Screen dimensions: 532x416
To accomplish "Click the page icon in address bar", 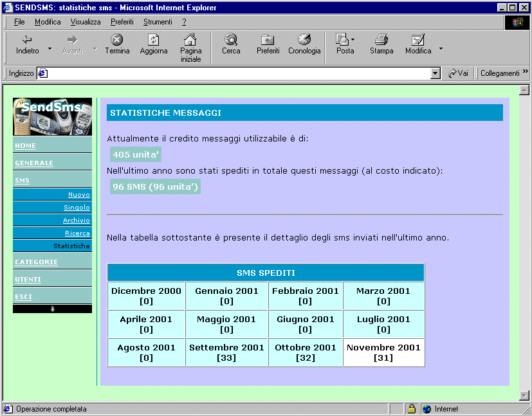I will (42, 73).
